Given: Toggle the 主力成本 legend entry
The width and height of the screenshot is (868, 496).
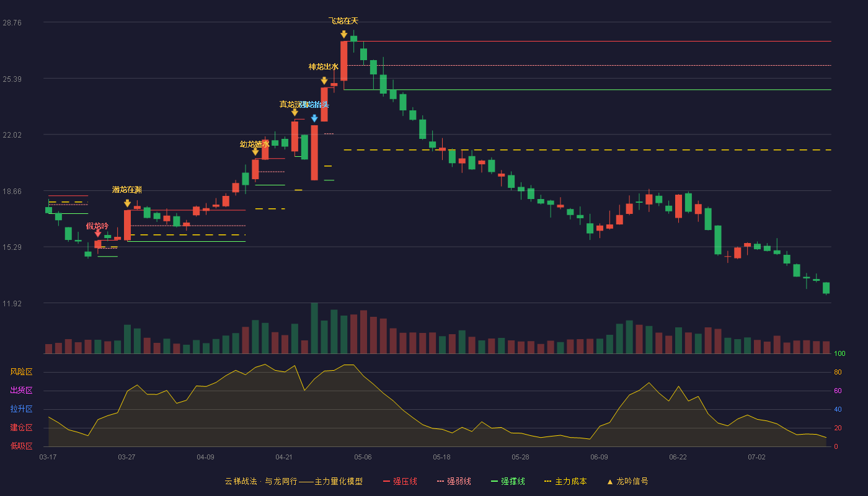Looking at the screenshot, I should click(x=565, y=481).
